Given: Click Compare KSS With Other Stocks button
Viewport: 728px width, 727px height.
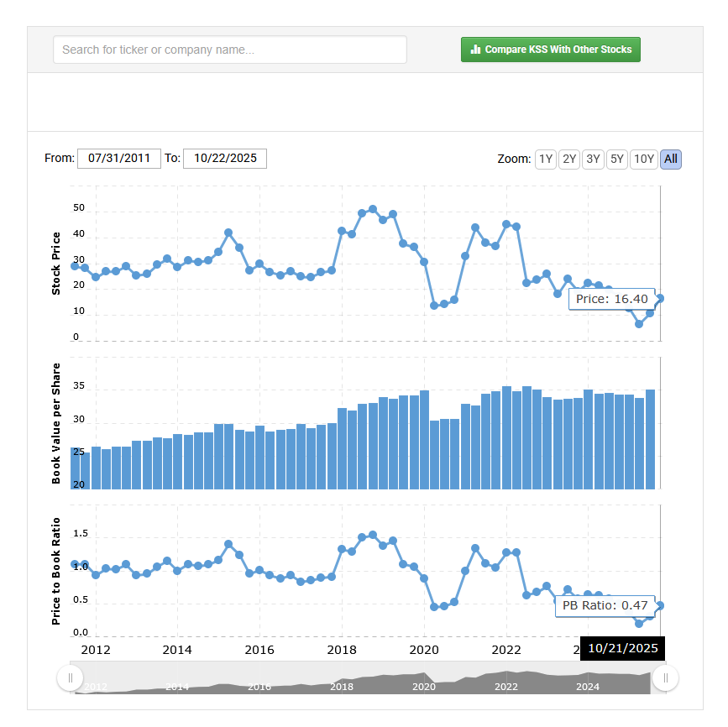Looking at the screenshot, I should click(x=551, y=50).
